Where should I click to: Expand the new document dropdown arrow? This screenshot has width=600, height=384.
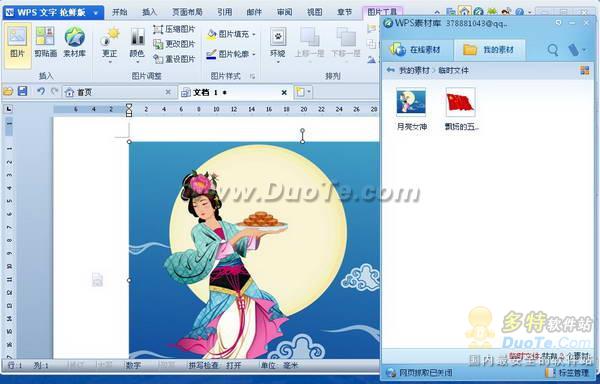(x=309, y=92)
